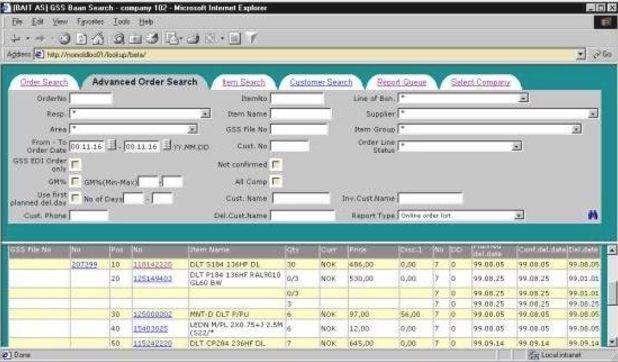This screenshot has width=618, height=362.
Task: Click the Done page icon in status bar
Action: point(7,355)
